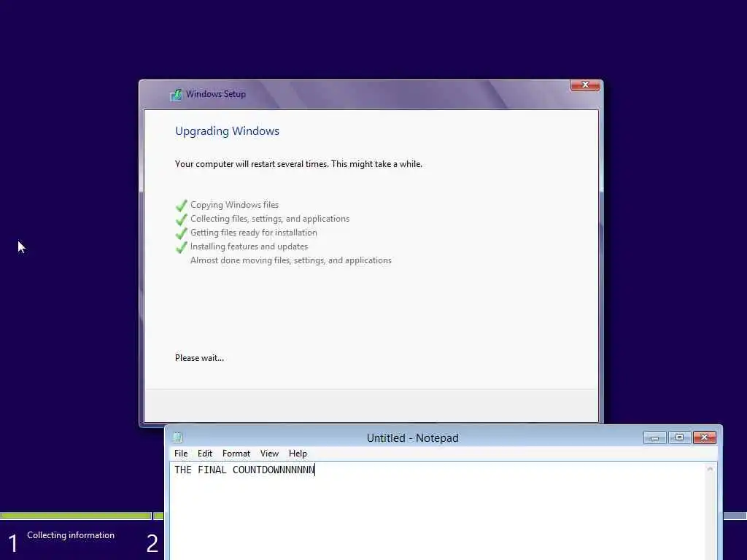Click the 'THE FINAL COUNTDOWNNNNNN' text in Notepad
The width and height of the screenshot is (747, 560).
[x=244, y=470]
